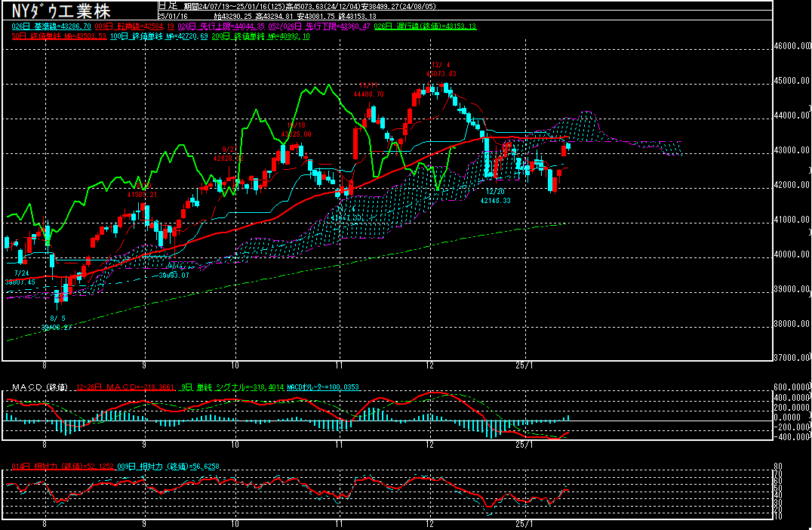Click the 42000.00 price axis label
The height and width of the screenshot is (530, 812).
tap(792, 184)
